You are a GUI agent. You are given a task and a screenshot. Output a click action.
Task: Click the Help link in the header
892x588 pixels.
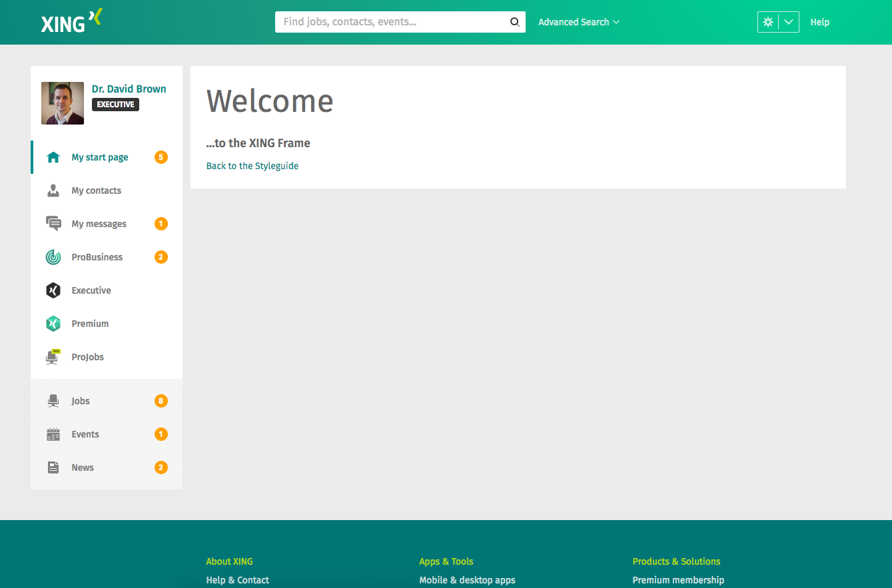point(819,22)
